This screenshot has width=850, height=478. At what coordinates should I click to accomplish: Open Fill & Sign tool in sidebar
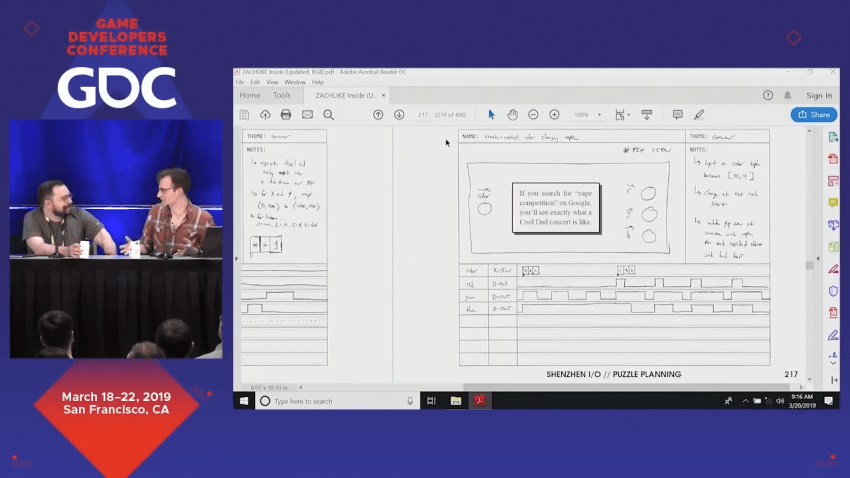click(833, 335)
